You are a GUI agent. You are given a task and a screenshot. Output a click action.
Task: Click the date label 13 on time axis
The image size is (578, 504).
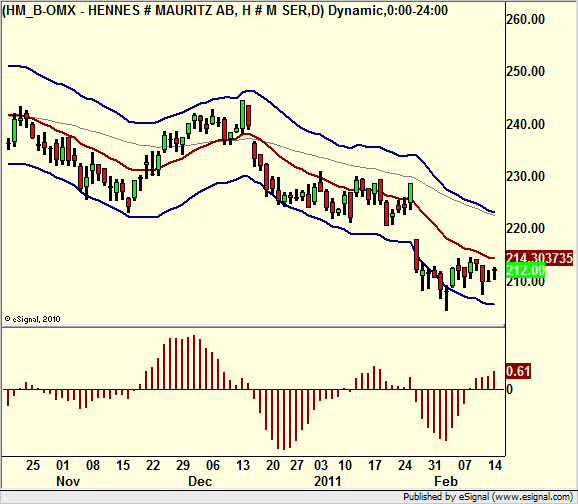tap(243, 465)
